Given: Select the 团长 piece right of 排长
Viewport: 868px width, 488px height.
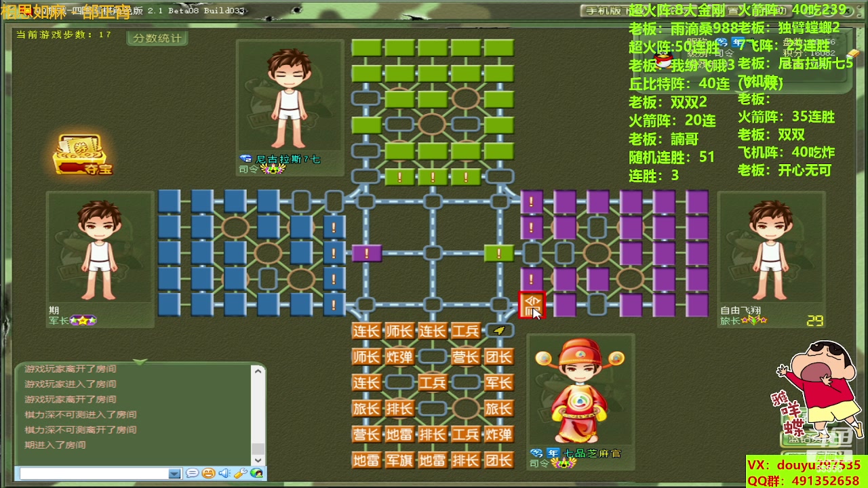Looking at the screenshot, I should 498,460.
